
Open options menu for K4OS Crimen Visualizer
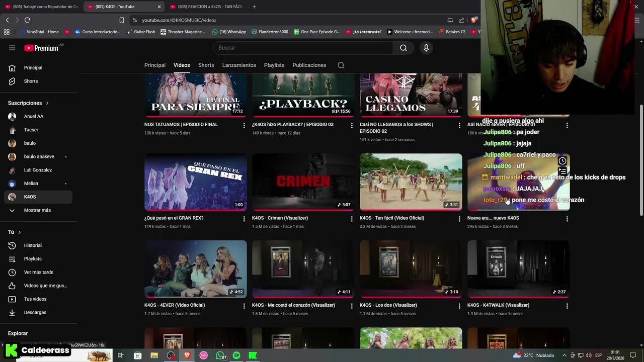[352, 219]
